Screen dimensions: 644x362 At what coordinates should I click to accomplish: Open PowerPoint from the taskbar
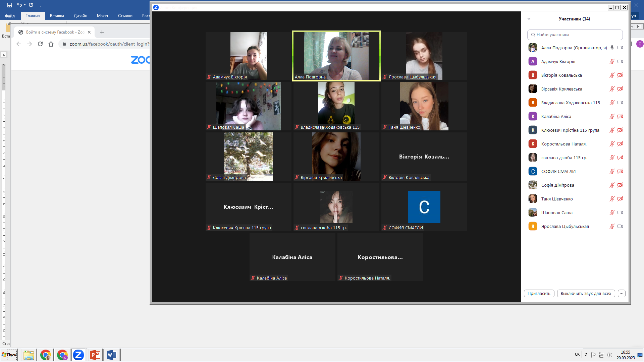[95, 355]
